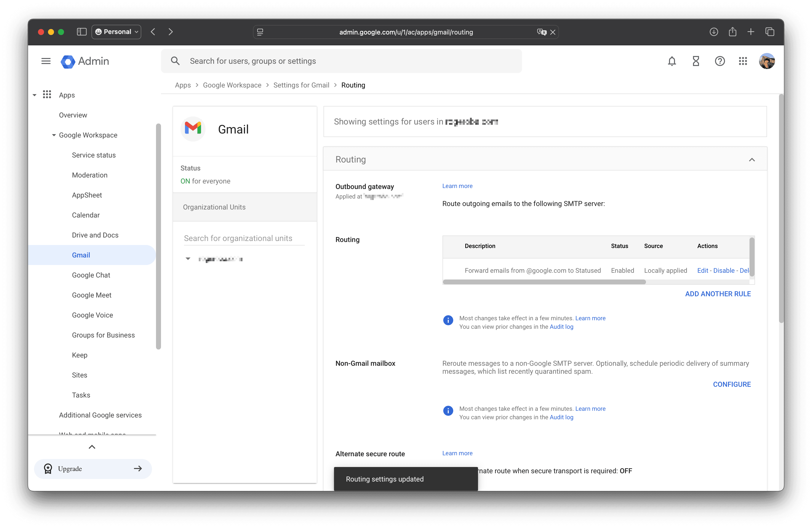The height and width of the screenshot is (528, 812).
Task: Open the Personal profile dropdown
Action: (x=116, y=32)
